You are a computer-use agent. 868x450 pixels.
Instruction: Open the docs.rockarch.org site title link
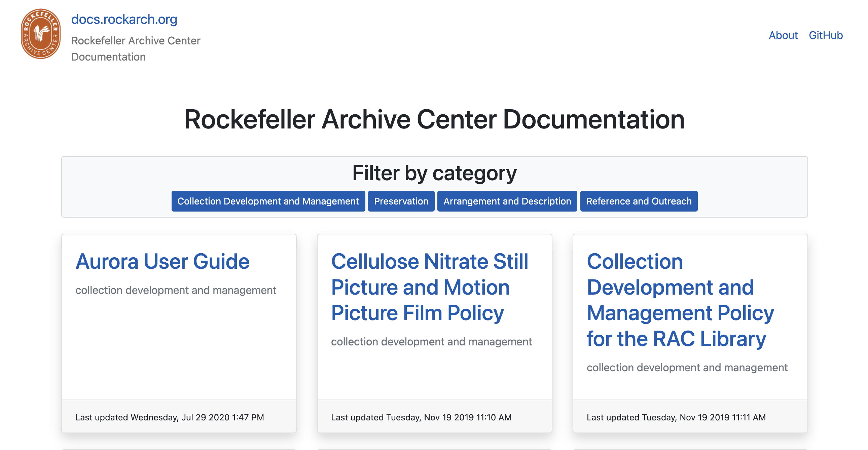(124, 19)
